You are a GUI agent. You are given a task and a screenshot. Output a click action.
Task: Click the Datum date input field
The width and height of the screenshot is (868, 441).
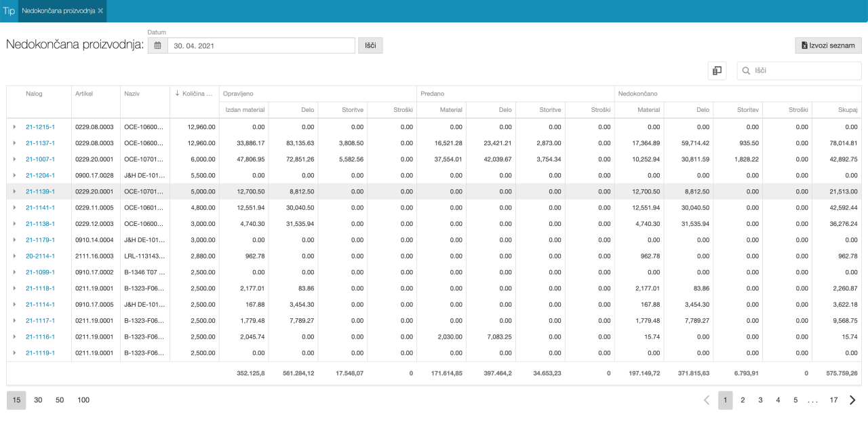[261, 45]
